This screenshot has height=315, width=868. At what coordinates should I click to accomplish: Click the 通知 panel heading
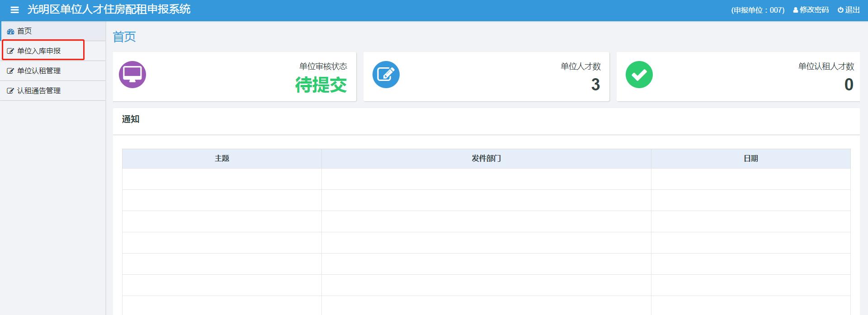pyautogui.click(x=131, y=119)
